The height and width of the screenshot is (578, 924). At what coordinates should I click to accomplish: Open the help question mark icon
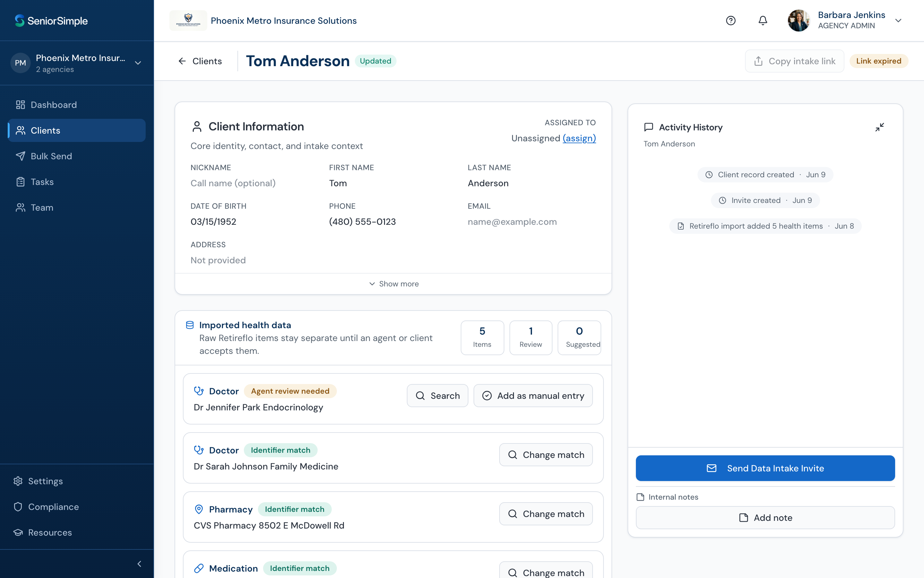pyautogui.click(x=731, y=21)
